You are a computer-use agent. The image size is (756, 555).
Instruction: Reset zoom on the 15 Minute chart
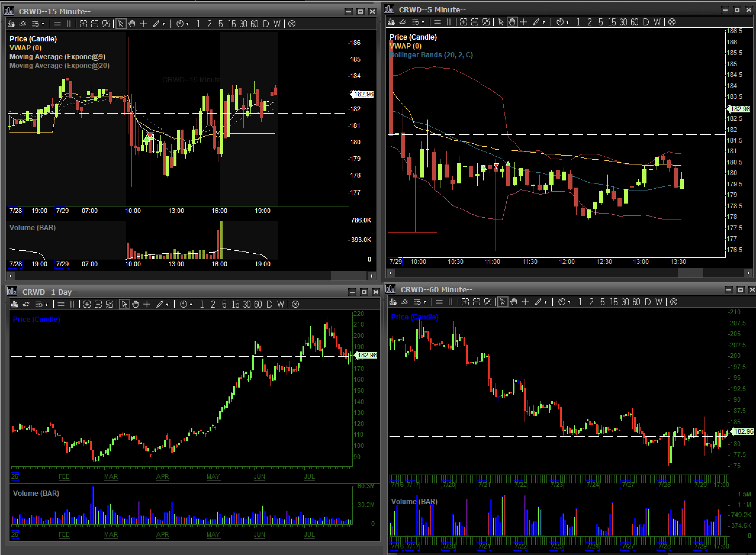tap(106, 24)
